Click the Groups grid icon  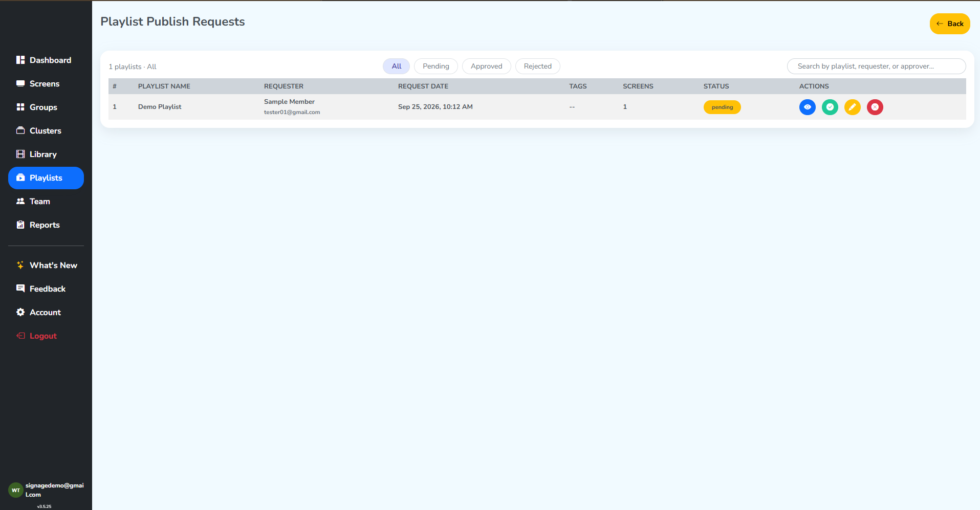(x=20, y=107)
